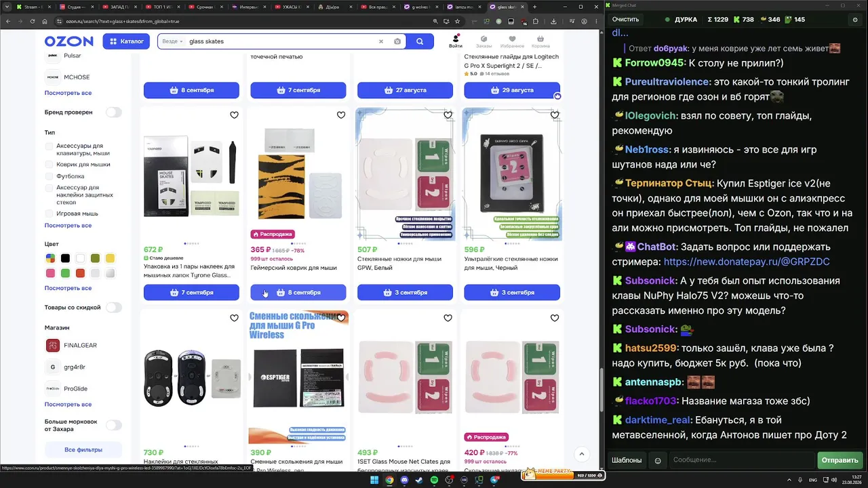
Task: Open the Ozon home page logo
Action: 69,41
